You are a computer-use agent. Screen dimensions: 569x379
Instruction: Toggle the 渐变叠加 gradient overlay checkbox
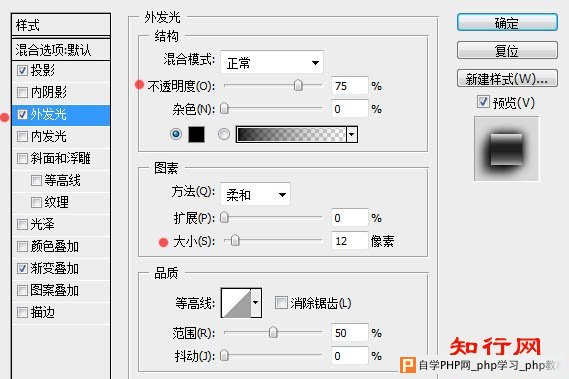point(22,268)
